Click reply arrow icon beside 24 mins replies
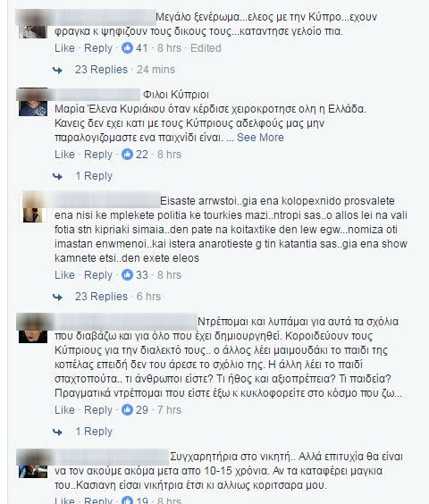429x504 pixels. [x=57, y=70]
